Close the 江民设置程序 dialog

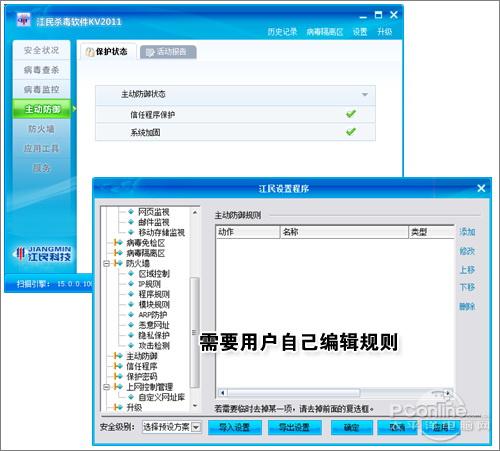pos(481,188)
